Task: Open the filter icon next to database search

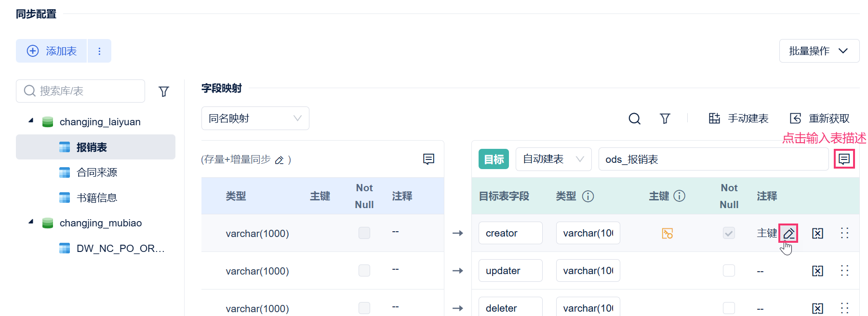Action: (x=164, y=92)
